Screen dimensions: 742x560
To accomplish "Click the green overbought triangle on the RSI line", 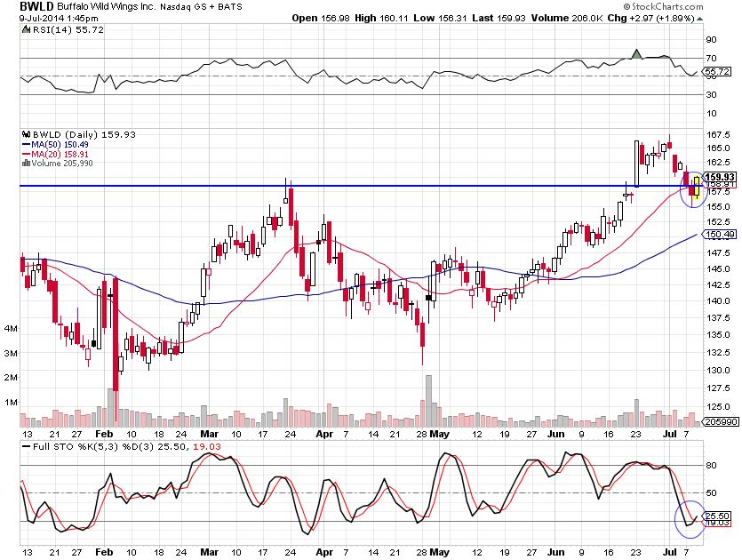I will [x=636, y=53].
